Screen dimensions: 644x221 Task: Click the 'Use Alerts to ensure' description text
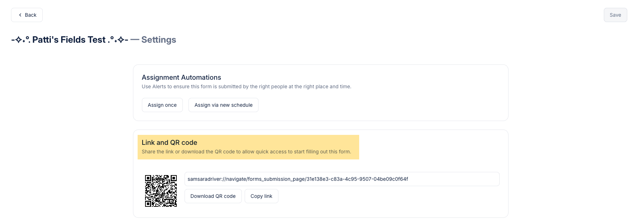coord(246,86)
